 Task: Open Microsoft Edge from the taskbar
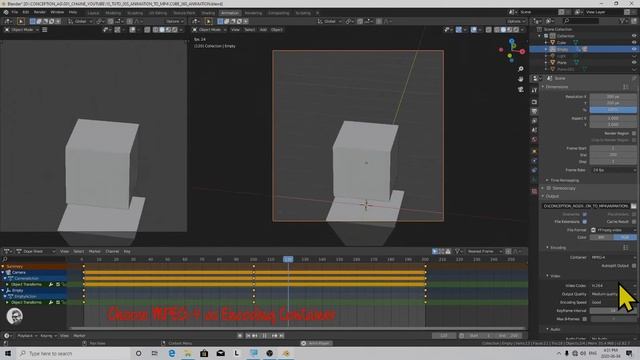[x=172, y=353]
